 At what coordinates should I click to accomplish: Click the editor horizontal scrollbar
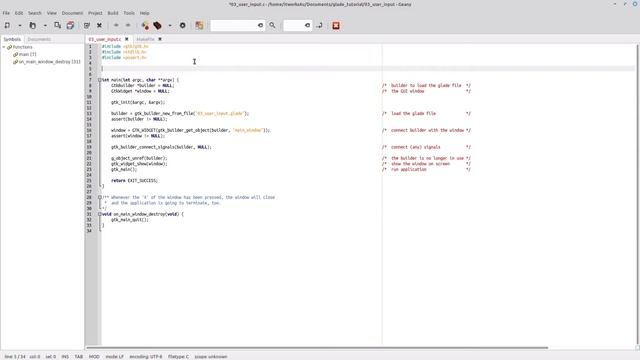tap(317, 348)
